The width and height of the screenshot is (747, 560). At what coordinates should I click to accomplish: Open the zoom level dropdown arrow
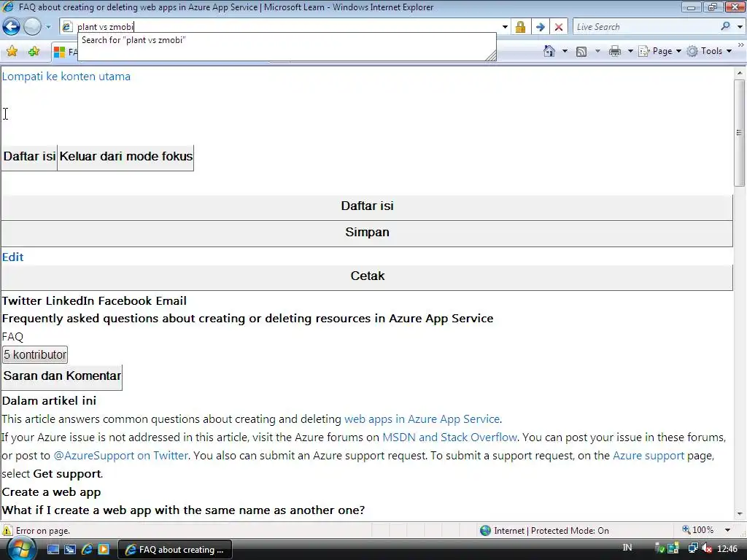[727, 530]
